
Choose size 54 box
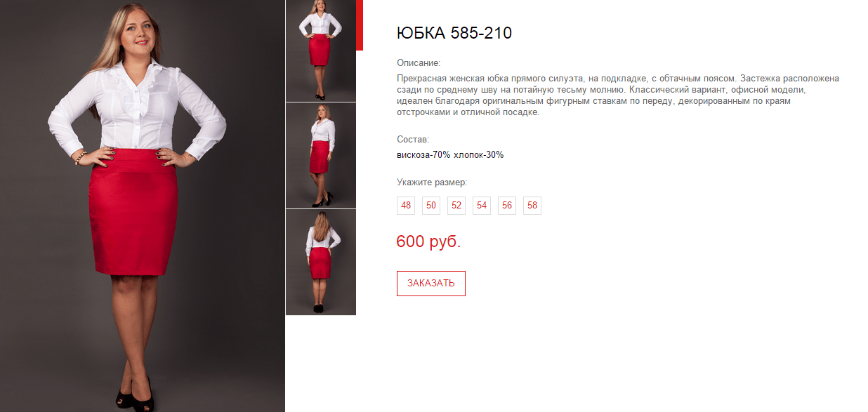coord(482,206)
